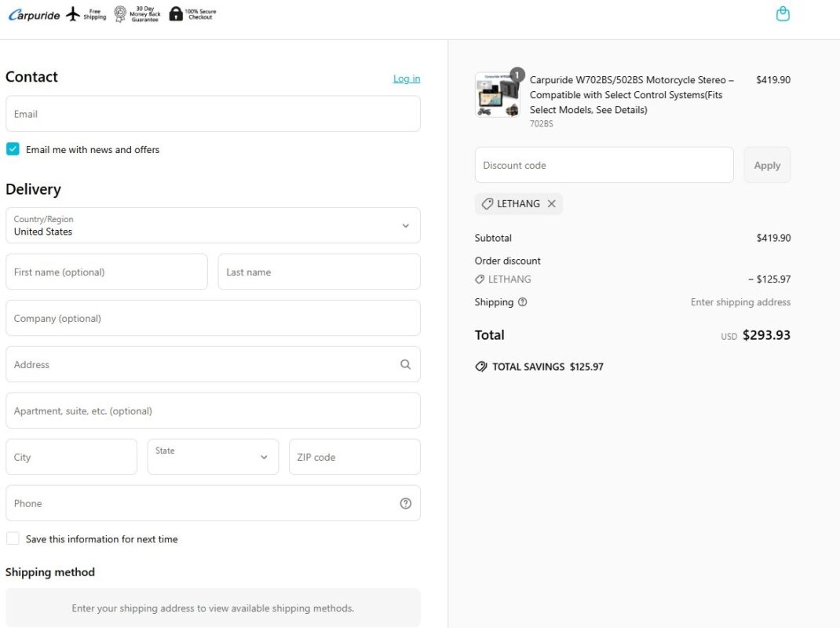Screen dimensions: 840x628
Task: Click the Email input field
Action: tap(213, 114)
